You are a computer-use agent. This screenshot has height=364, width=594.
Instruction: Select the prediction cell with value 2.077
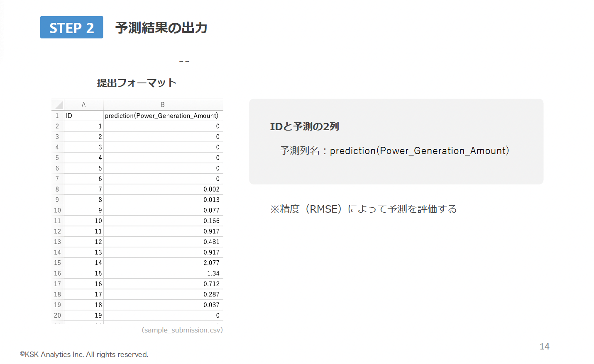tap(162, 263)
